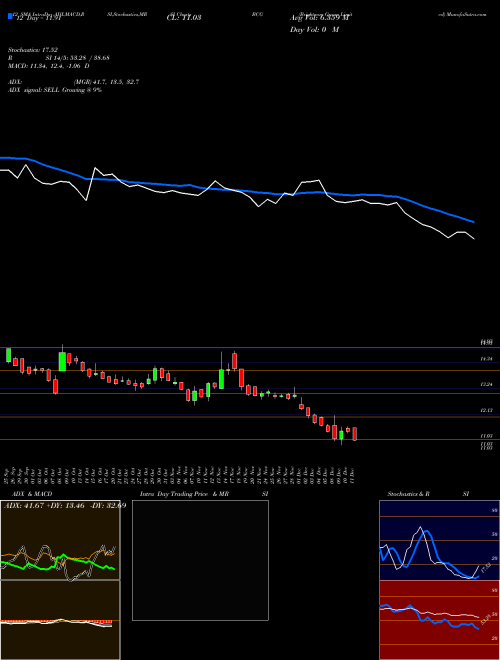Click the '13.24' price axis label
The height and width of the screenshot is (660, 500).
tap(487, 384)
